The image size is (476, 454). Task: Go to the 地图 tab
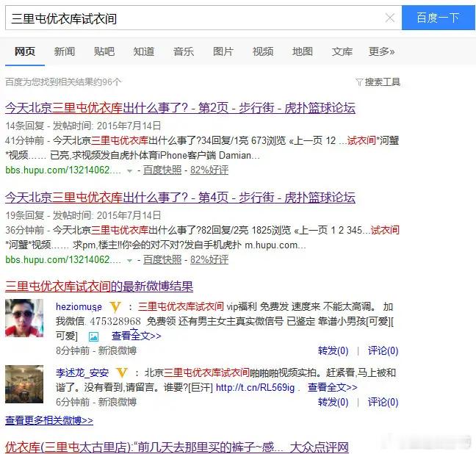(x=303, y=51)
